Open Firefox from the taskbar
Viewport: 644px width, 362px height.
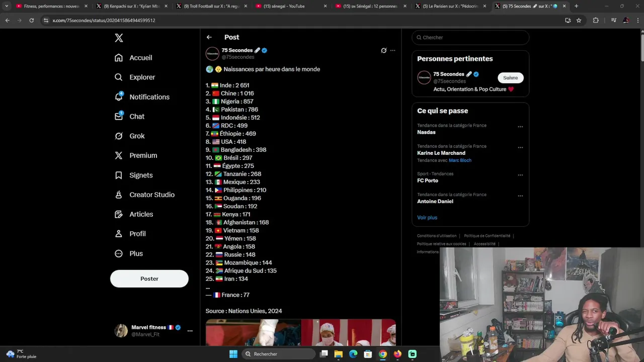[x=397, y=354]
